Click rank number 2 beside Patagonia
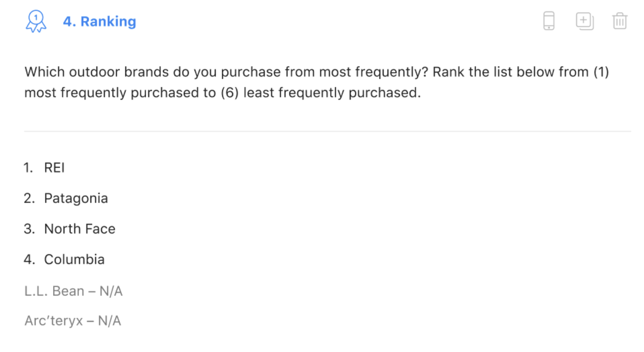Image resolution: width=644 pixels, height=352 pixels. click(29, 198)
